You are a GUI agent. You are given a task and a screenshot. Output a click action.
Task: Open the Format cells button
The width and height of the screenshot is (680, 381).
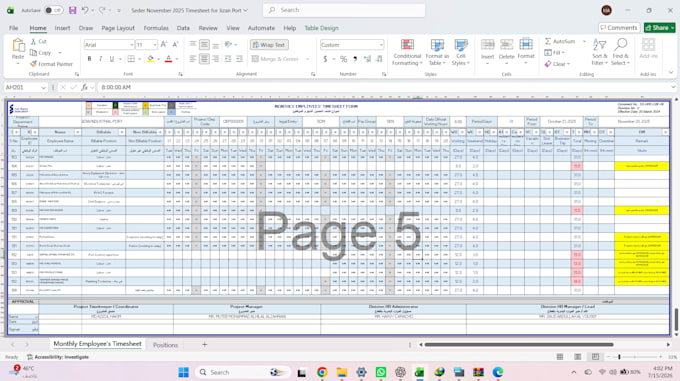pos(526,52)
